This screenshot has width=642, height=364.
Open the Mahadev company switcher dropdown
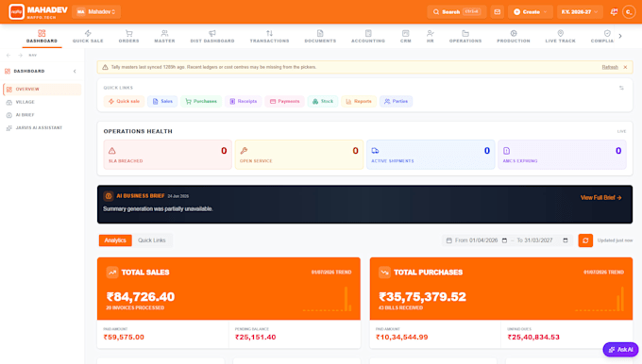pos(96,12)
